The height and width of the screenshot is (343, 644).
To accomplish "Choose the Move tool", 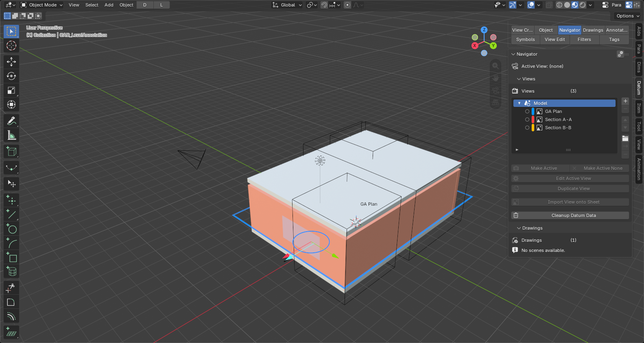I will coord(11,62).
